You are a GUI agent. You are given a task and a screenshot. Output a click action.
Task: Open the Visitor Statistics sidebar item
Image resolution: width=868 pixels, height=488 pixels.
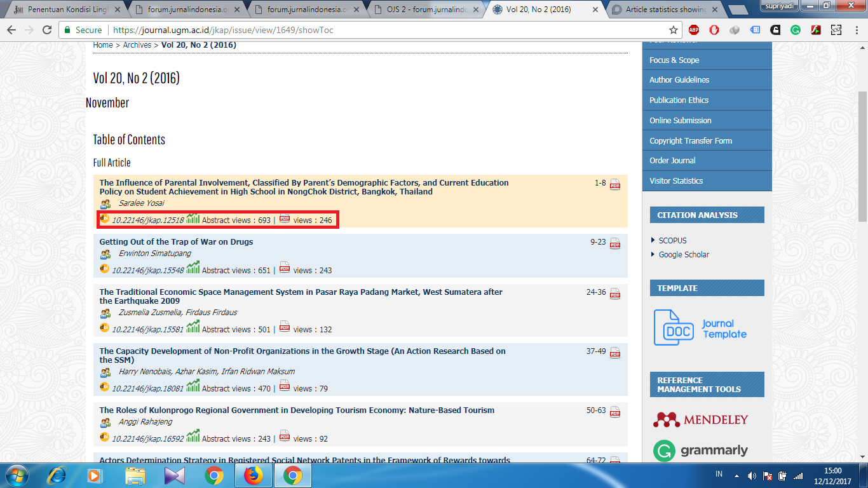coord(676,181)
